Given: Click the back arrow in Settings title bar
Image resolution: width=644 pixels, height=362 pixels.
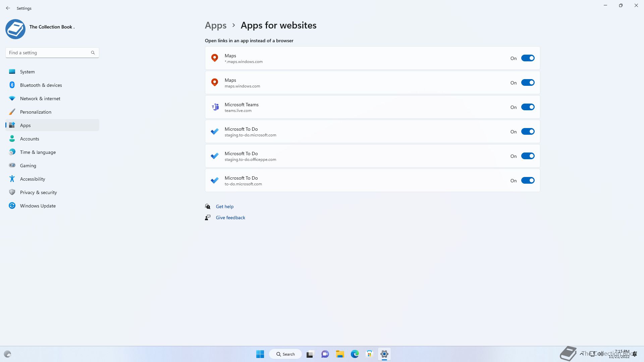Looking at the screenshot, I should click(x=8, y=8).
